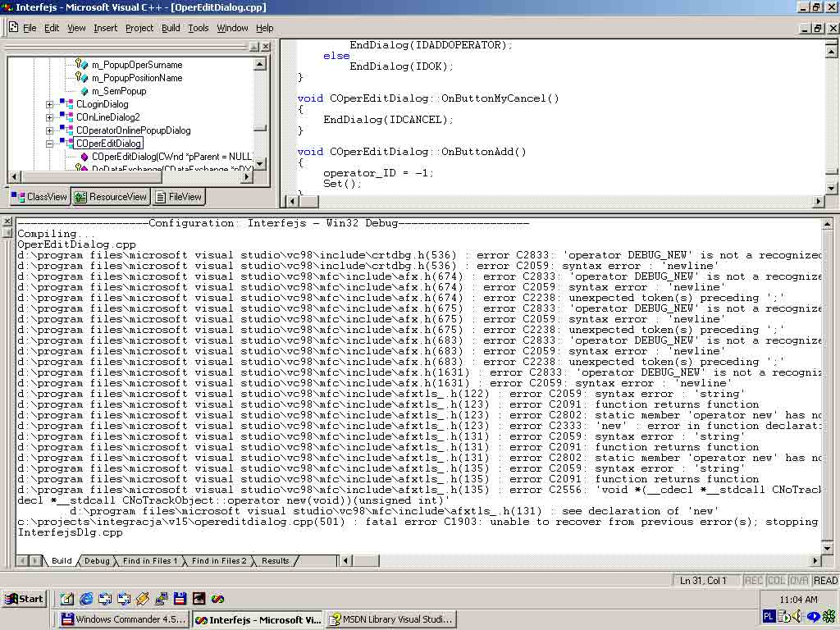This screenshot has width=840, height=630.
Task: Click the yellow plug quick launch icon
Action: (142, 598)
